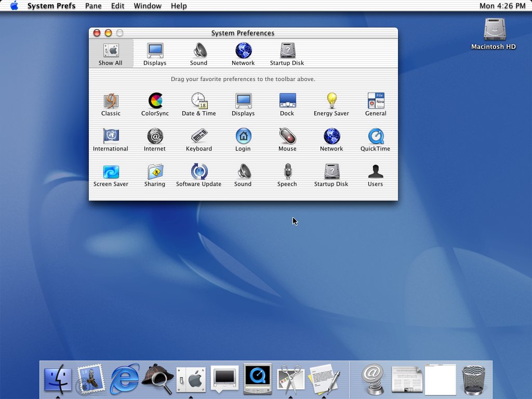Launch Mail from the Dock
532x399 pixels.
90,380
